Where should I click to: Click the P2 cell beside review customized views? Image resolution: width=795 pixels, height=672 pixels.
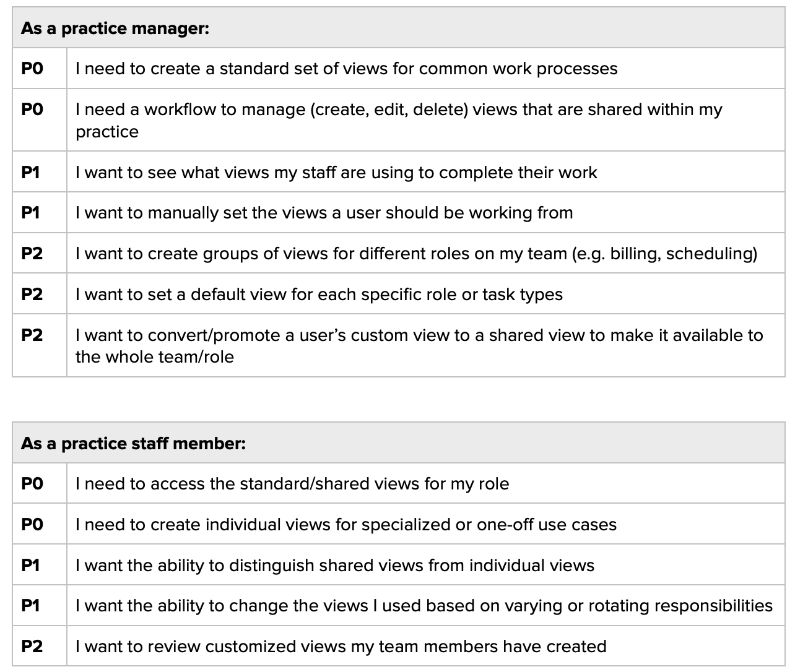coord(32,647)
